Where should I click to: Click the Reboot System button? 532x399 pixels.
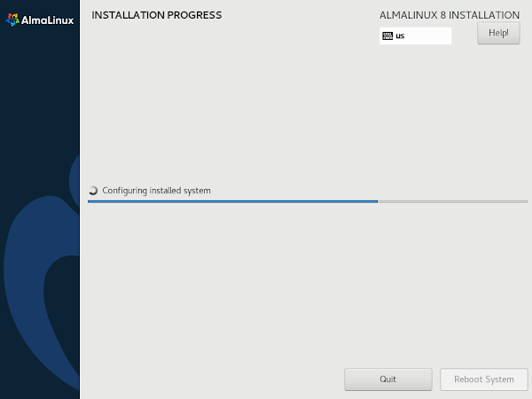[x=484, y=379]
